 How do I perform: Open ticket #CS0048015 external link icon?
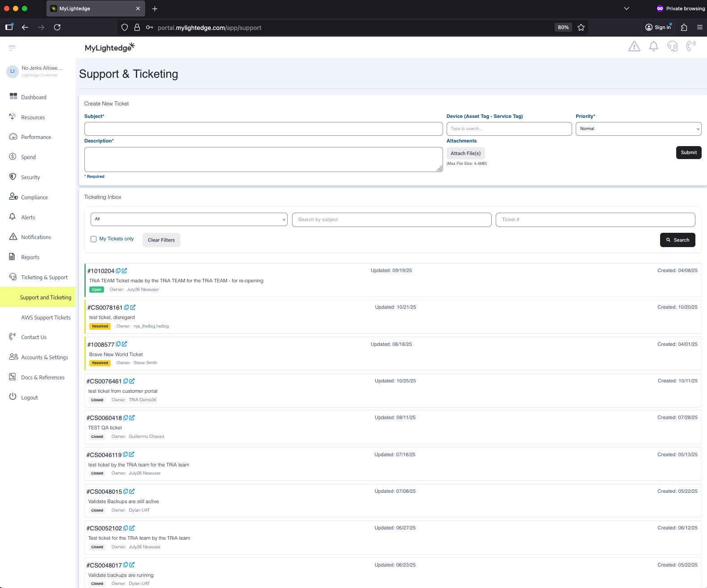point(132,491)
